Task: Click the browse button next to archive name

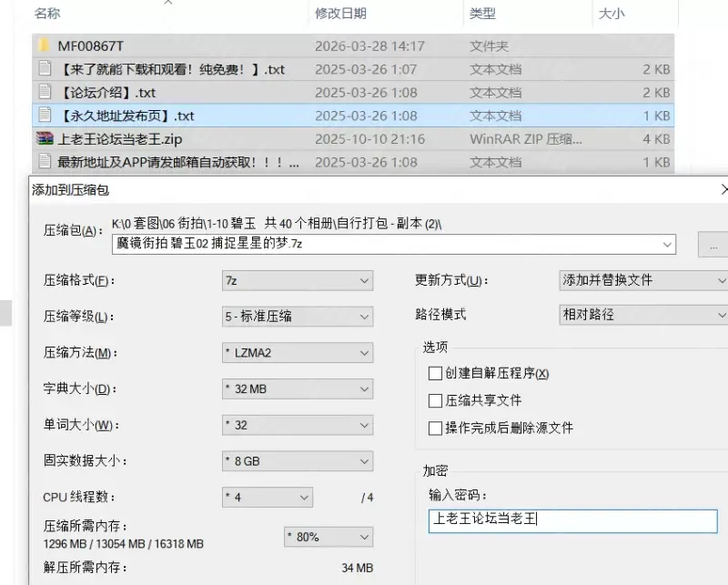Action: 713,245
